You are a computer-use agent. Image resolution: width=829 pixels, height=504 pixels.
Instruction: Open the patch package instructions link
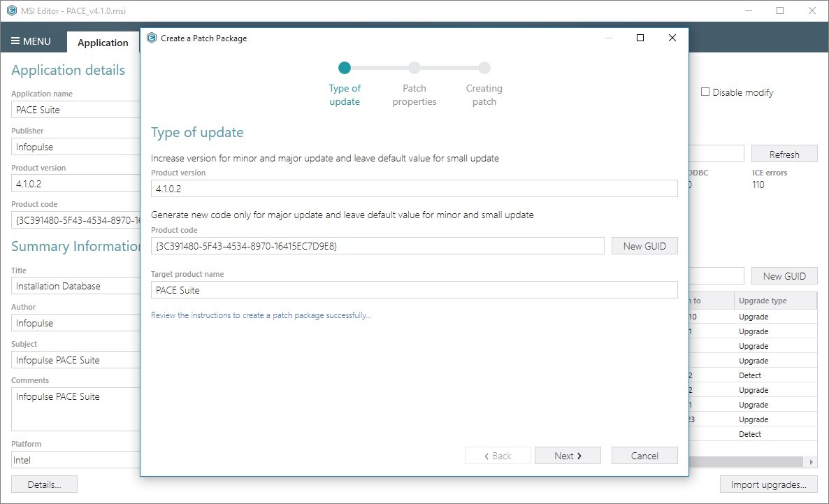coord(261,315)
